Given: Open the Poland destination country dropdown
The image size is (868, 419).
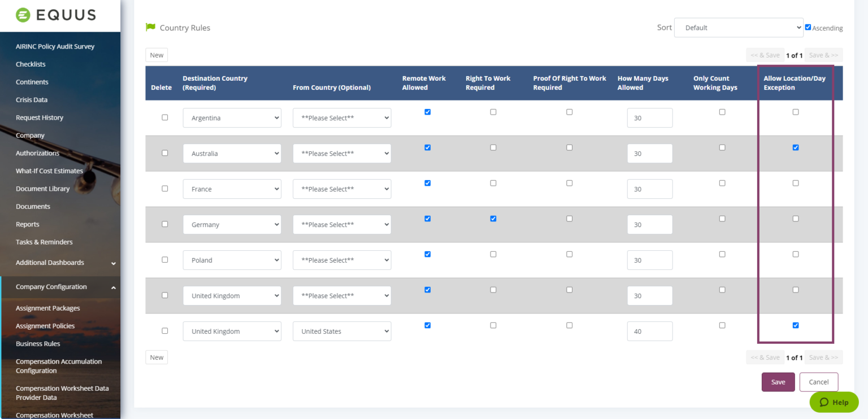Looking at the screenshot, I should coord(232,260).
